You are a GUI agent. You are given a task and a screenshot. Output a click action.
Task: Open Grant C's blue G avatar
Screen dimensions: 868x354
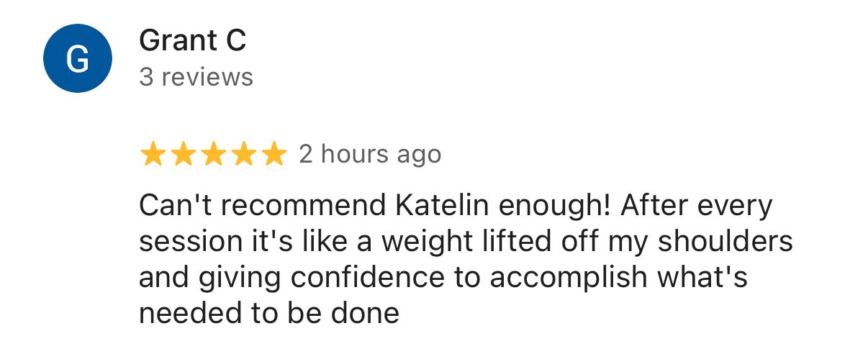(78, 58)
